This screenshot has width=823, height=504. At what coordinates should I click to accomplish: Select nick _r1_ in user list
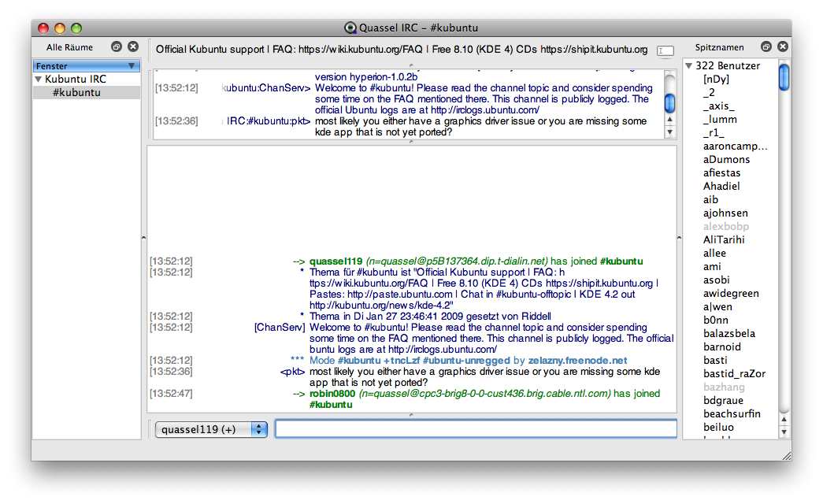[714, 133]
